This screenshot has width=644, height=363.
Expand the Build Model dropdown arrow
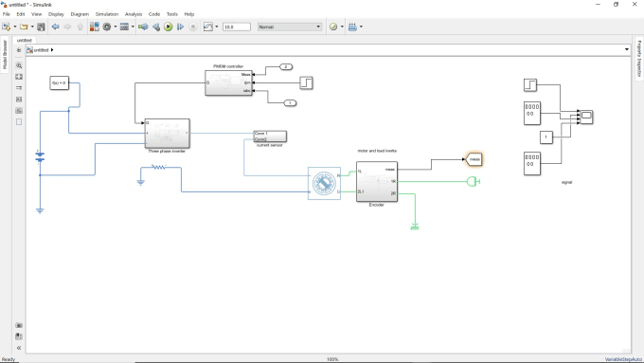pos(361,27)
